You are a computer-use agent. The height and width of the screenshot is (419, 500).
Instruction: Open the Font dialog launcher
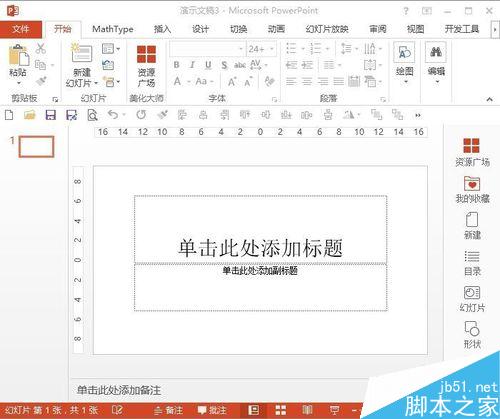pyautogui.click(x=274, y=99)
